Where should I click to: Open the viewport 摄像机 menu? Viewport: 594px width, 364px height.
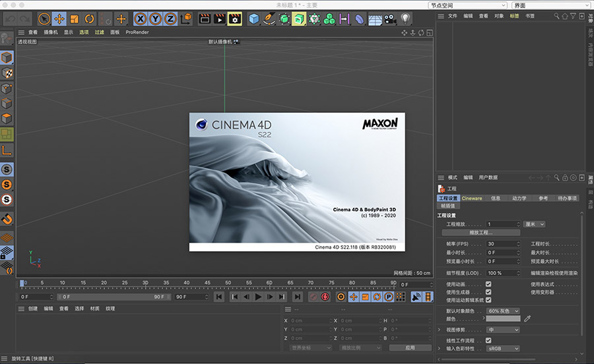coord(51,32)
